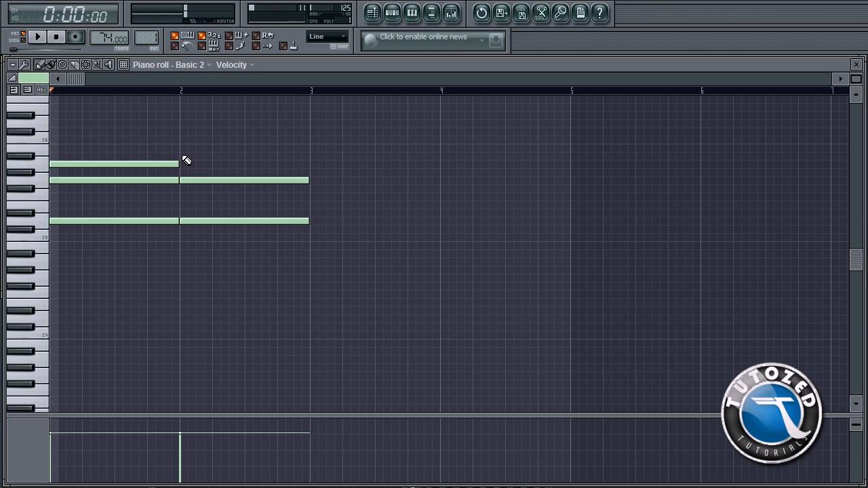Render to wave file icon
The height and width of the screenshot is (488, 868).
[521, 12]
